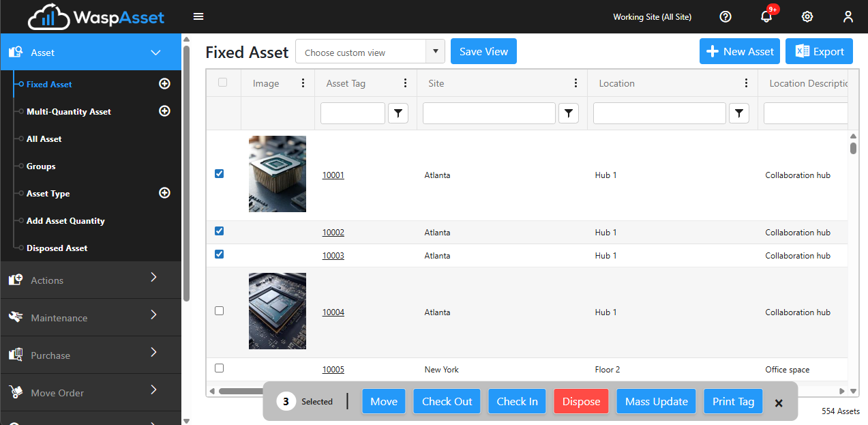868x425 pixels.
Task: Open Asset Type in sidebar
Action: (x=48, y=194)
